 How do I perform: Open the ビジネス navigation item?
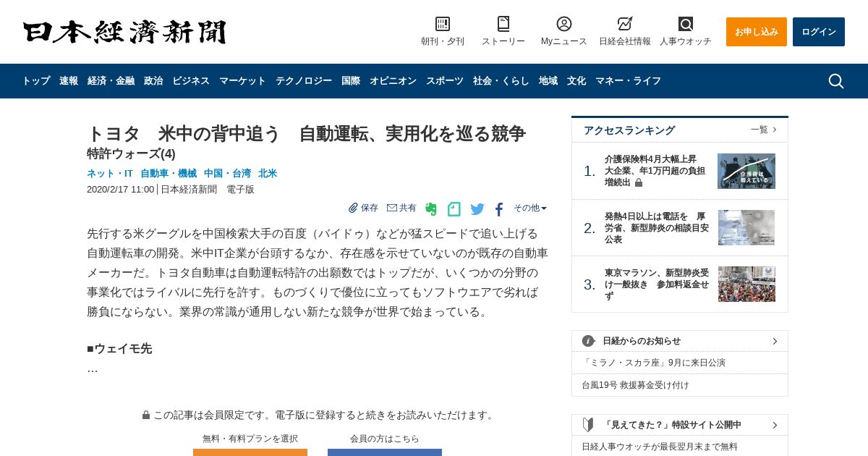[191, 81]
